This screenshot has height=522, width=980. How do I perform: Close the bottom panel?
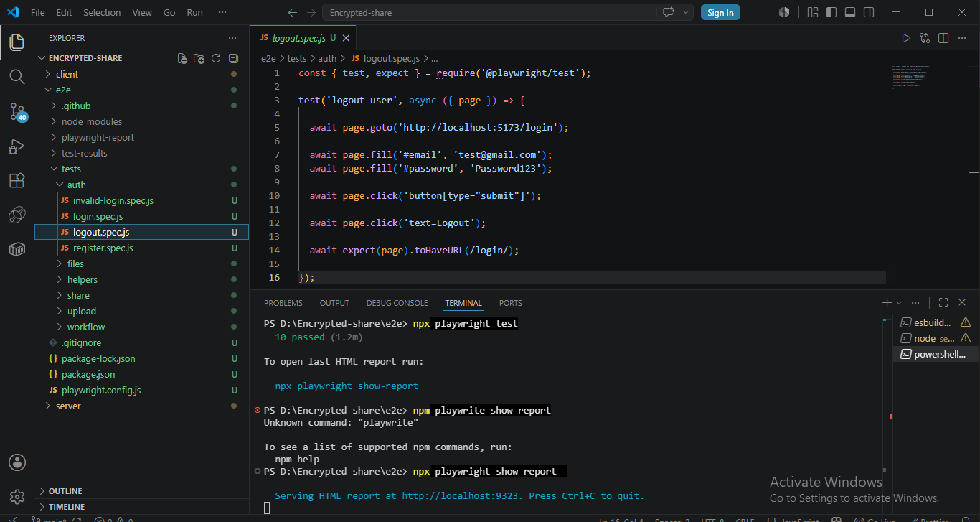[962, 303]
